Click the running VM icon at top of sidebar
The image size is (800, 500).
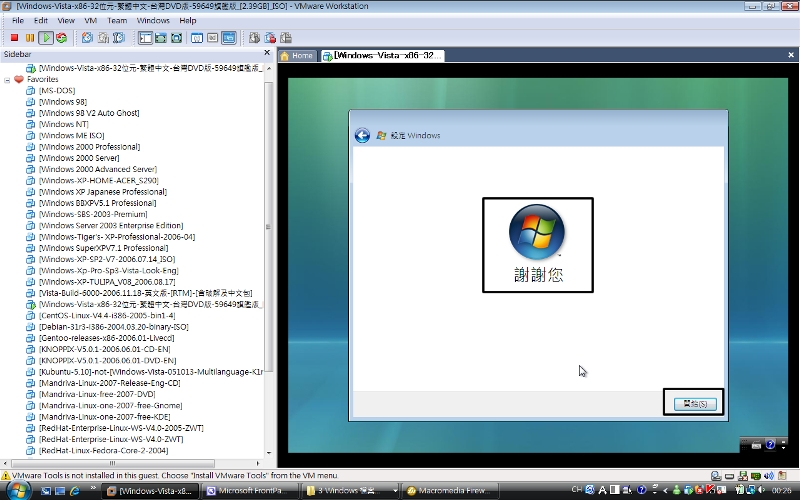coord(31,68)
